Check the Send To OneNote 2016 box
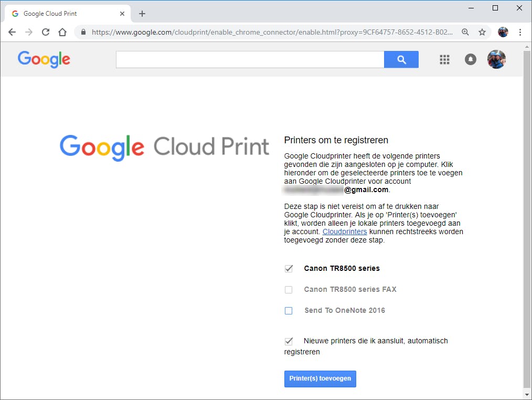532x400 pixels. point(289,311)
